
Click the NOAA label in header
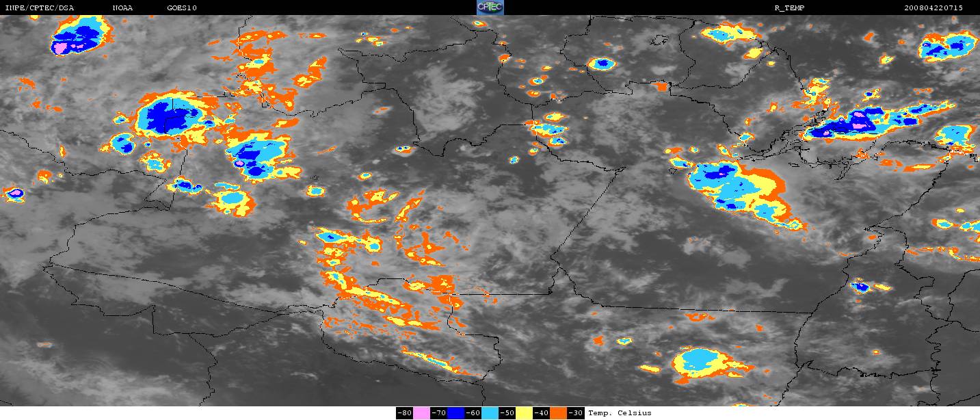pos(124,8)
